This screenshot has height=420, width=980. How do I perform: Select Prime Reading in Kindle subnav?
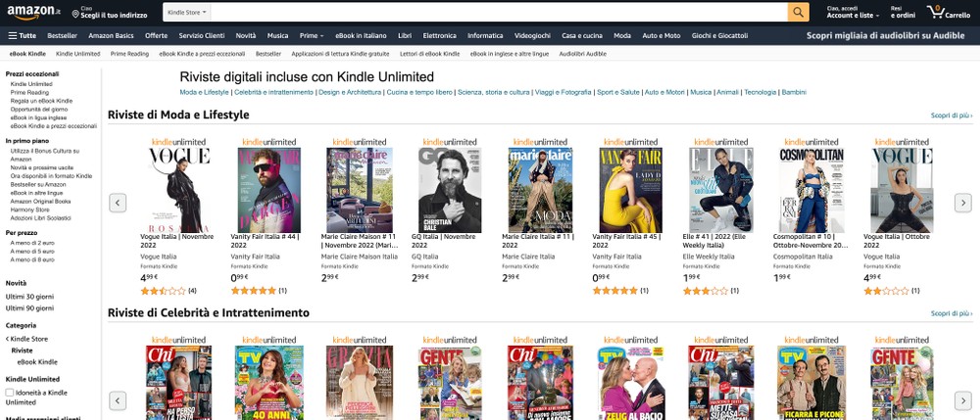129,54
